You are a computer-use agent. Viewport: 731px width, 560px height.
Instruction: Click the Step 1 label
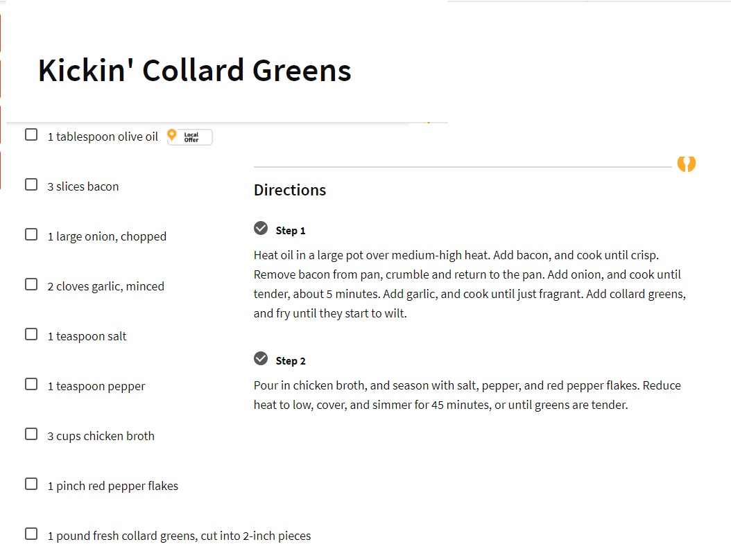(291, 231)
